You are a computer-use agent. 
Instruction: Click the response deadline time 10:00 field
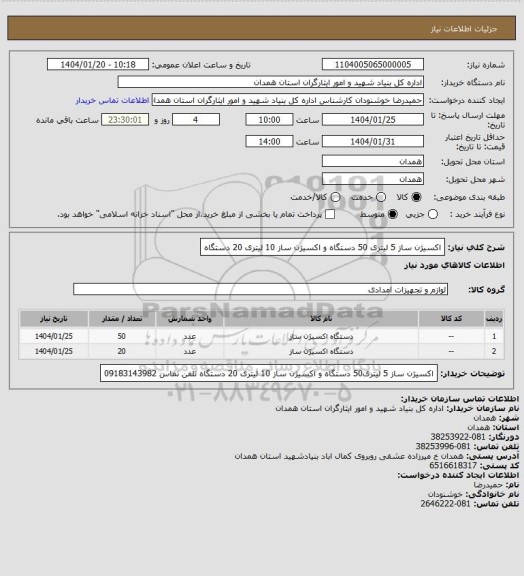[x=269, y=120]
